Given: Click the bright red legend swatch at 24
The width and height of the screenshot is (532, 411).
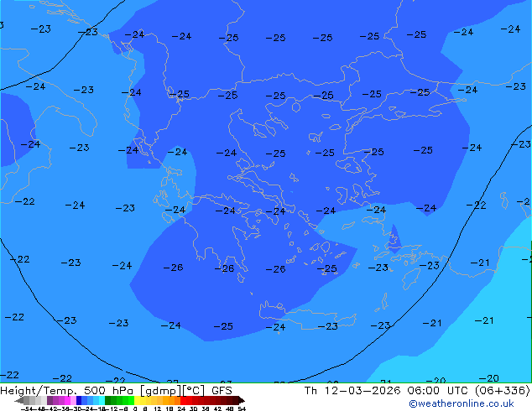Looking at the screenshot, I should point(183,400).
